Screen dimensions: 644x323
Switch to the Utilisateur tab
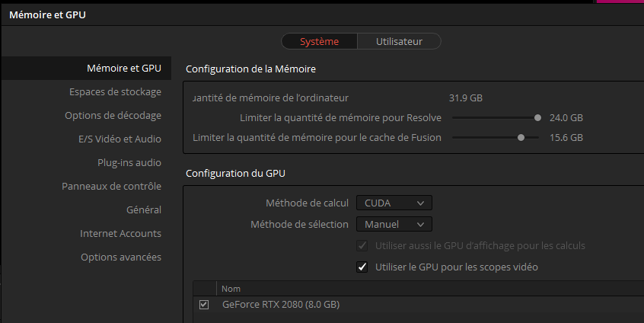(399, 42)
